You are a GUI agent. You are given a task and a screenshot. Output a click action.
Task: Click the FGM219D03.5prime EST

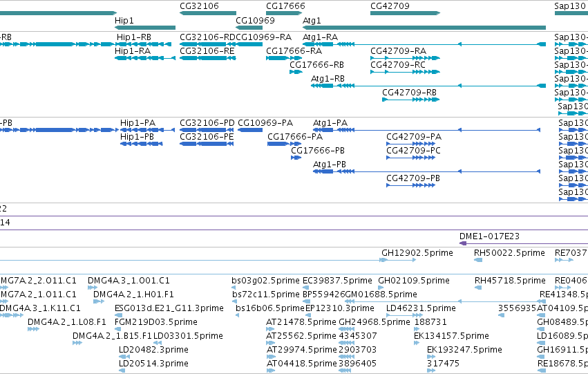point(118,329)
